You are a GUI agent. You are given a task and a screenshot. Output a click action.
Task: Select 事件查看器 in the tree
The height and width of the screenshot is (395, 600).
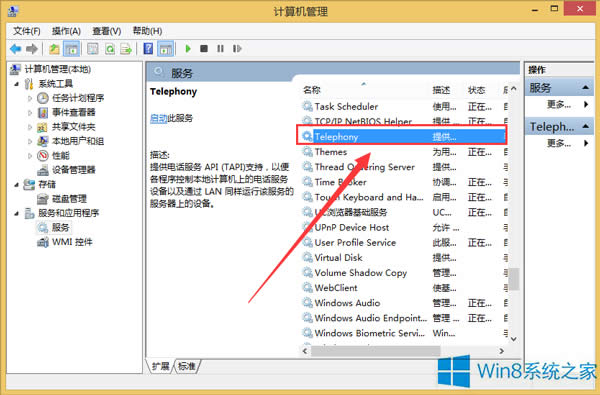pyautogui.click(x=73, y=112)
